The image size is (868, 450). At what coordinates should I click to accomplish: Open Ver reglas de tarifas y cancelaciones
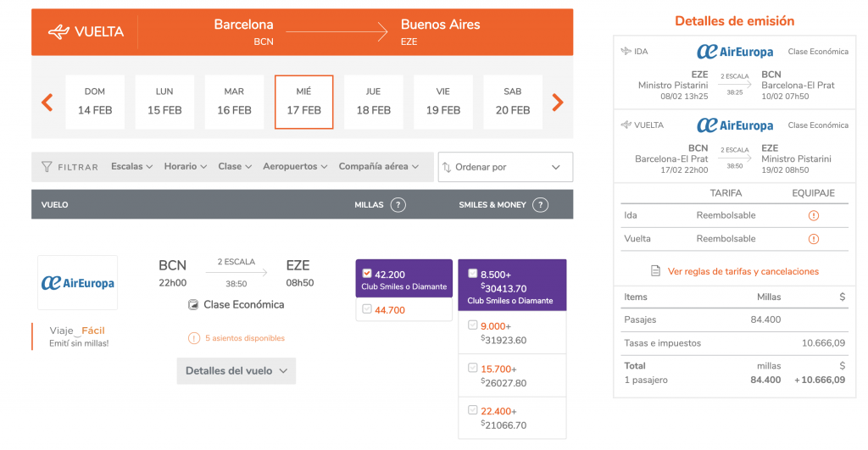click(x=743, y=271)
